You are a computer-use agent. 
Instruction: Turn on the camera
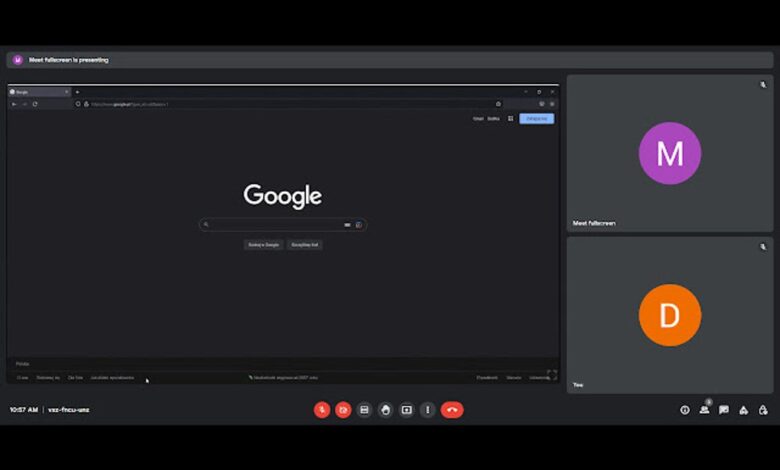coord(343,409)
